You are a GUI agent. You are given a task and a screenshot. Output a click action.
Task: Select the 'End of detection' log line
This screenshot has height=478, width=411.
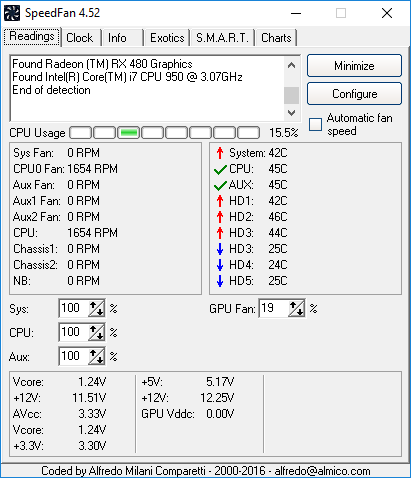51,90
